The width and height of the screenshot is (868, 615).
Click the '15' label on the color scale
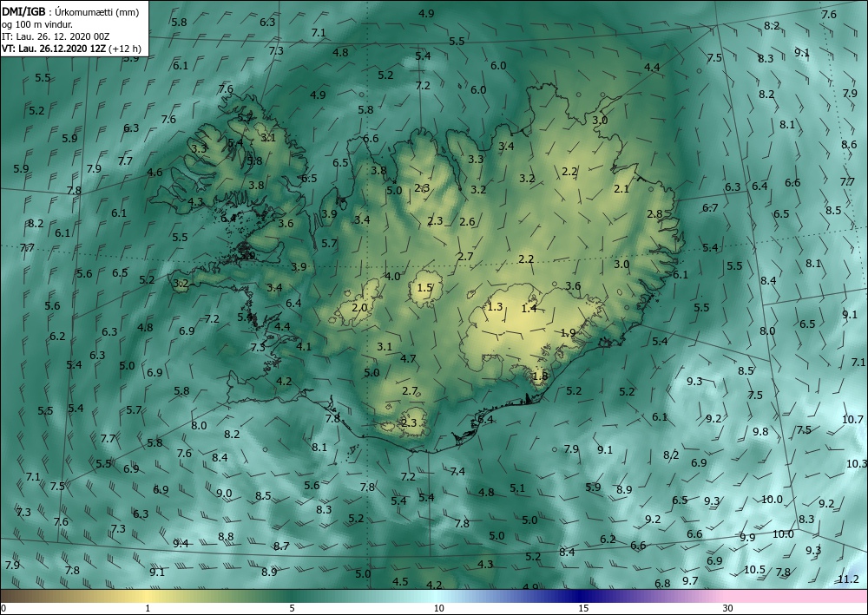[x=583, y=608]
